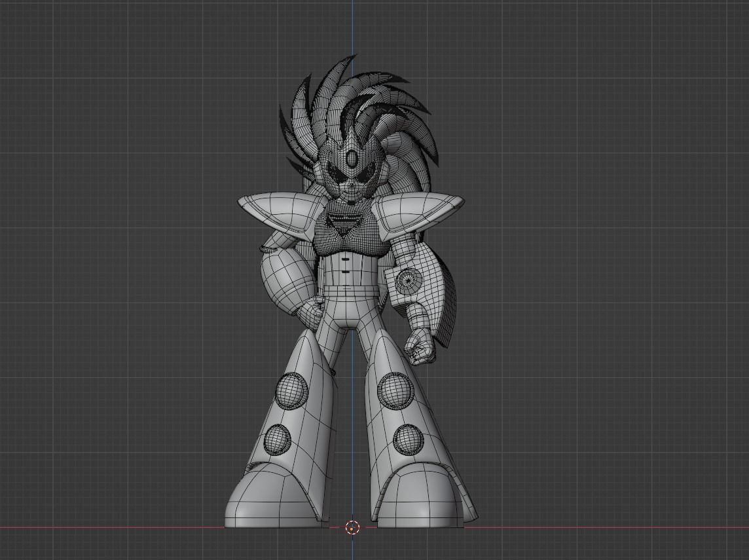Click the 3D cursor at the world origin
The image size is (749, 560).
click(x=352, y=527)
